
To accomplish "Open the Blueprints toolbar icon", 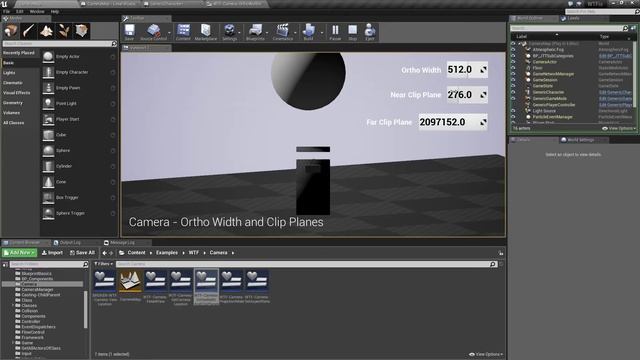I will (256, 32).
